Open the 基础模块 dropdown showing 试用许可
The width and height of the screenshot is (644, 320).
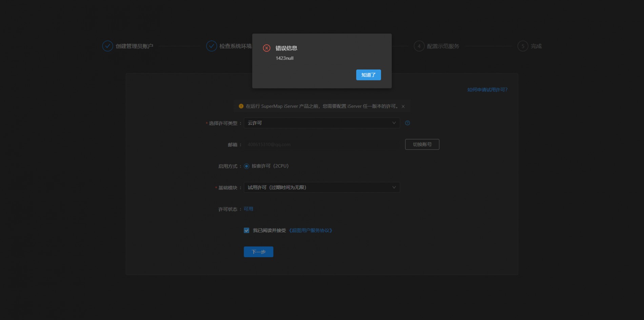pos(321,187)
